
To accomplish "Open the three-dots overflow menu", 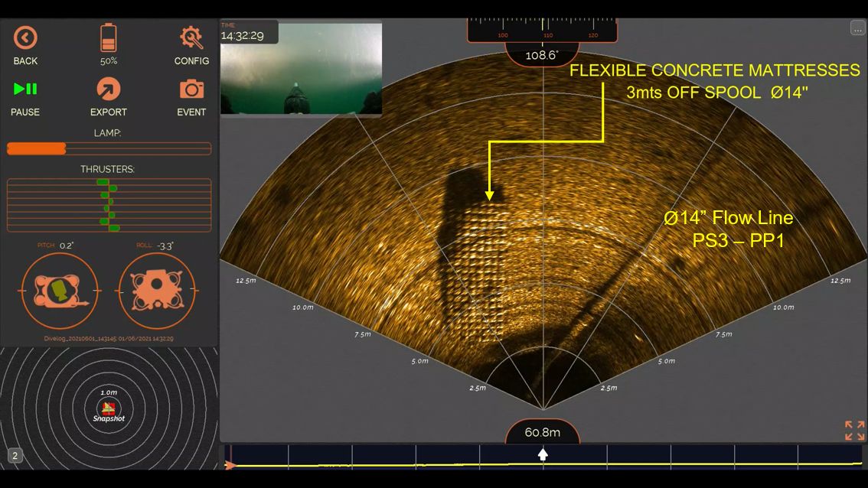I will click(x=857, y=28).
